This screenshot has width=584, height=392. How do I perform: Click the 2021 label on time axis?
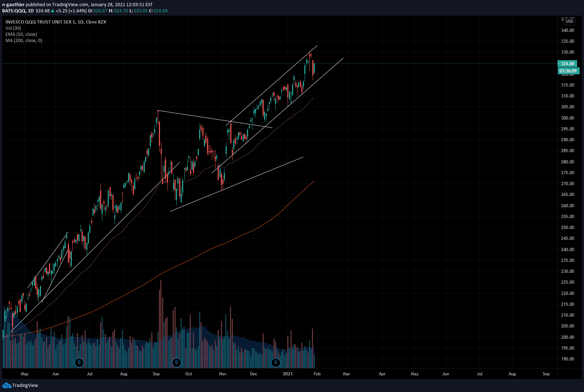pyautogui.click(x=288, y=374)
